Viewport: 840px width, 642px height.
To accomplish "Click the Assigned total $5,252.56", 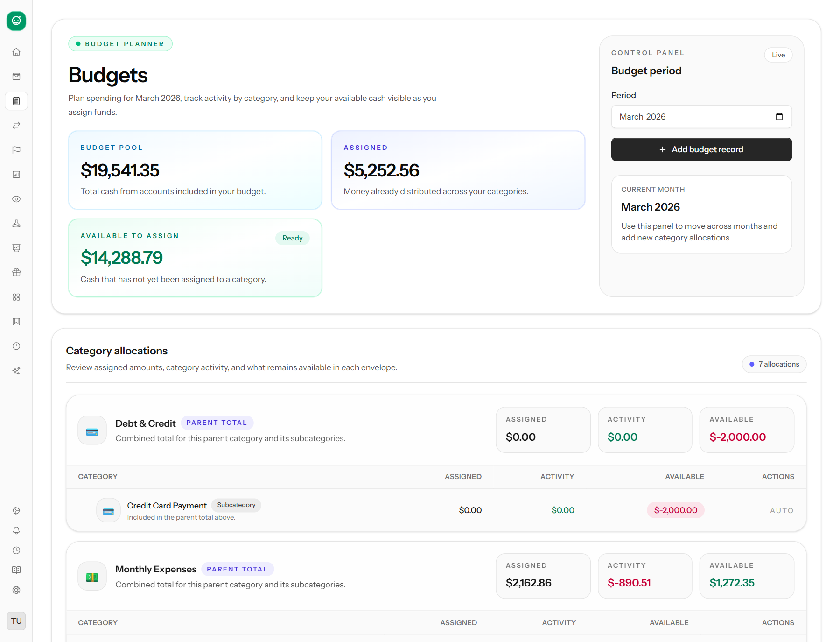I will pyautogui.click(x=381, y=170).
